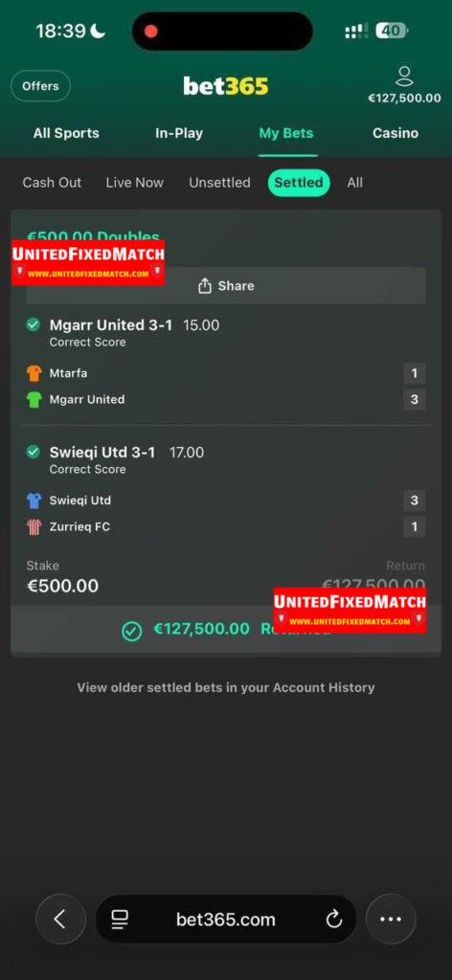Tap the orange Mtarfa shirt icon

(34, 374)
